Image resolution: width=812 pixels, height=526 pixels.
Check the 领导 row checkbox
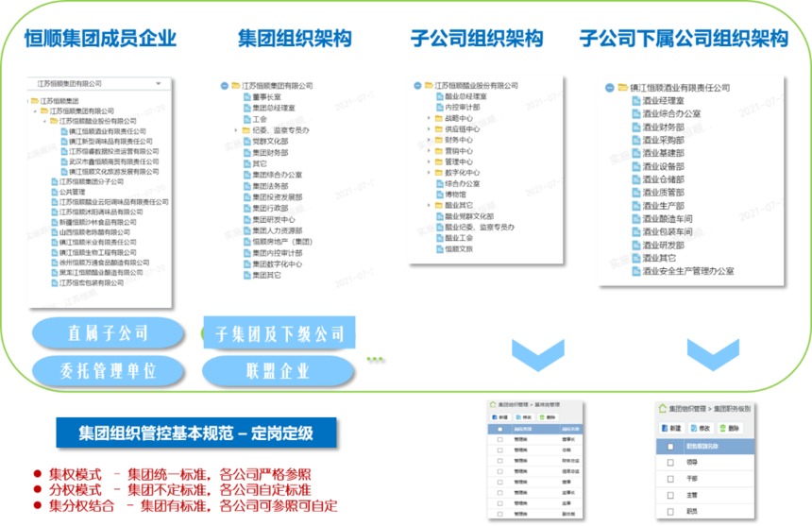(670, 463)
